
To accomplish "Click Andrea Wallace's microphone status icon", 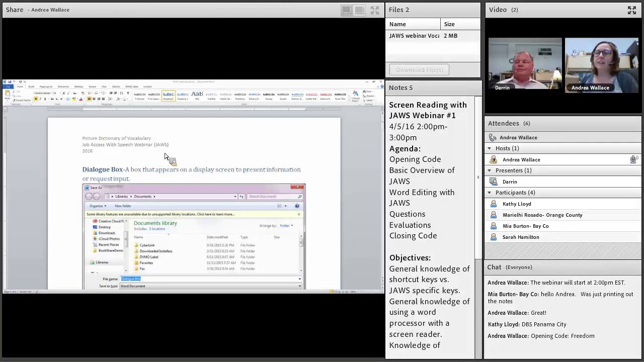I will point(634,159).
